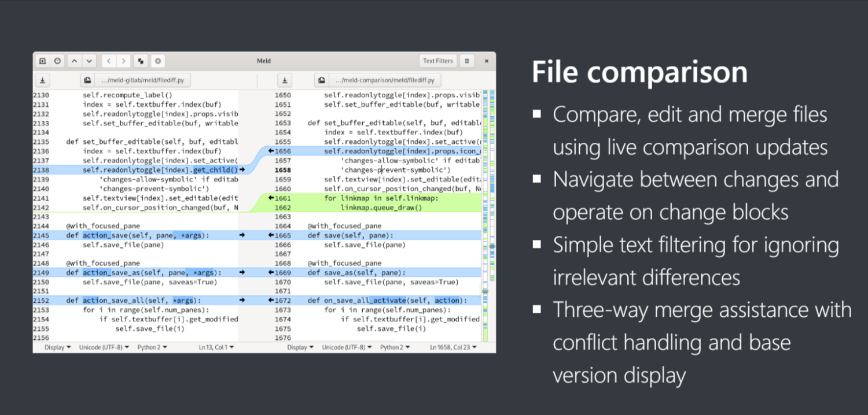Open right pane Display dropdown
The width and height of the screenshot is (868, 415).
tap(300, 347)
